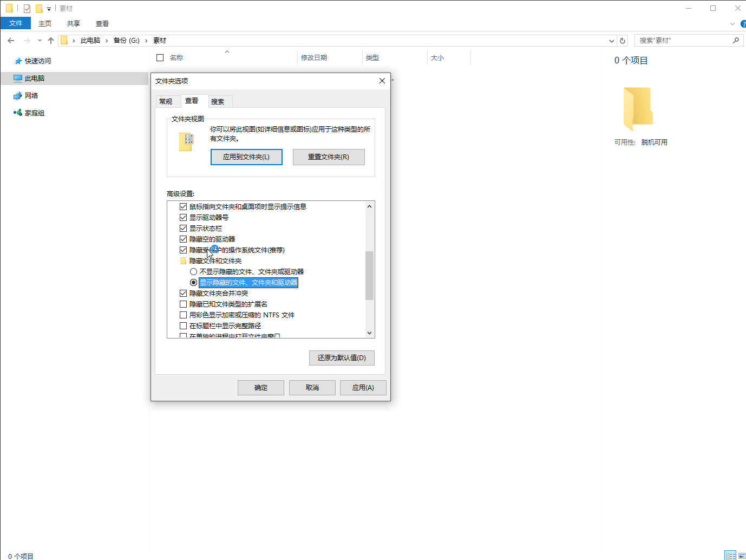Click the folder thumbnail in details pane
The width and height of the screenshot is (746, 560).
coord(638,109)
